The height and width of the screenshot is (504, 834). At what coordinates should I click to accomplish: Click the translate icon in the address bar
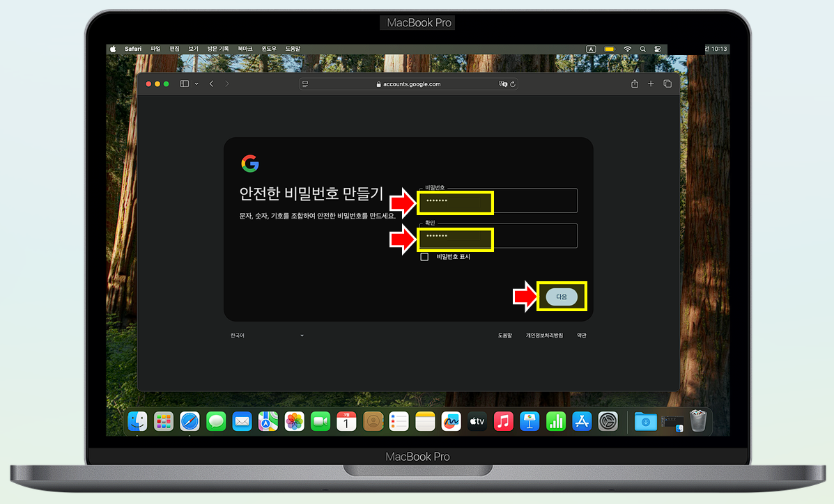point(502,84)
